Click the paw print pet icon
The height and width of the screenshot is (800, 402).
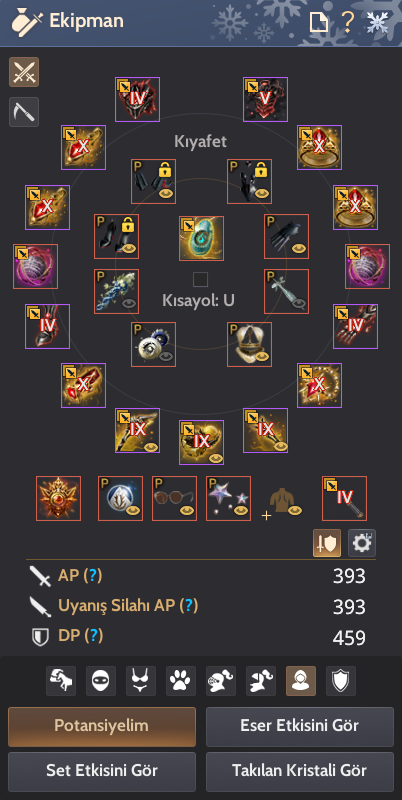pyautogui.click(x=181, y=681)
